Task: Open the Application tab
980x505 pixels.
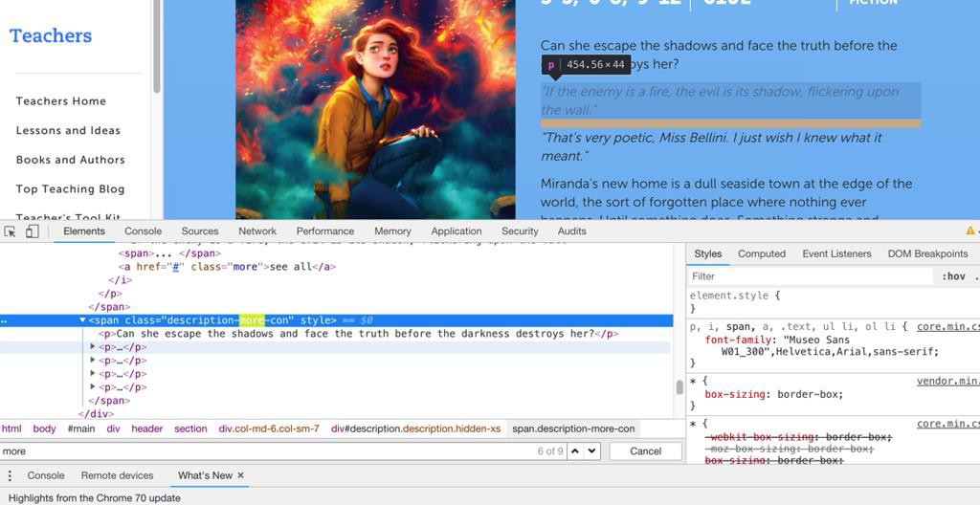Action: [x=457, y=231]
